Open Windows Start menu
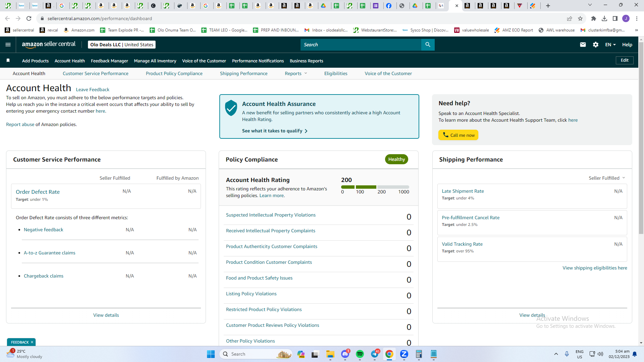The image size is (644, 362). click(211, 354)
